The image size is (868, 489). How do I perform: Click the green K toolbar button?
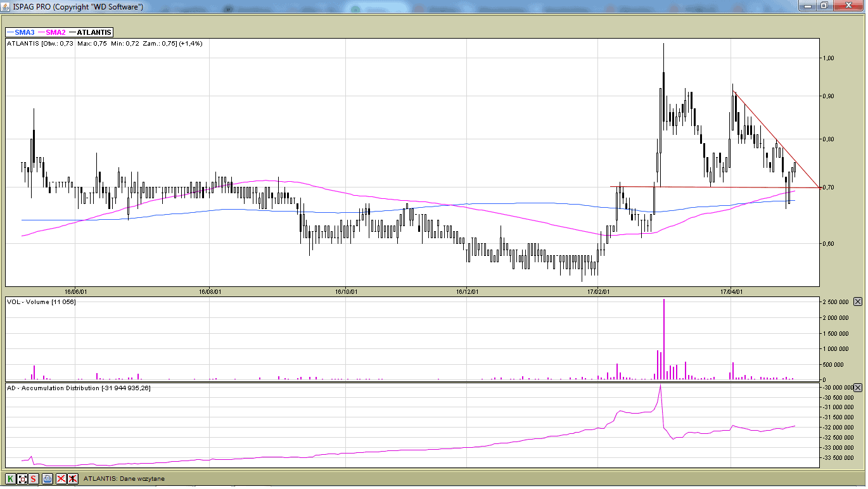[x=10, y=479]
